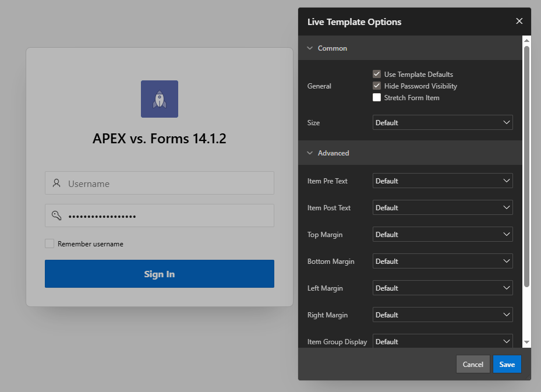Image resolution: width=541 pixels, height=392 pixels.
Task: Click the 'Bottom Margin' label
Action: [x=331, y=261]
